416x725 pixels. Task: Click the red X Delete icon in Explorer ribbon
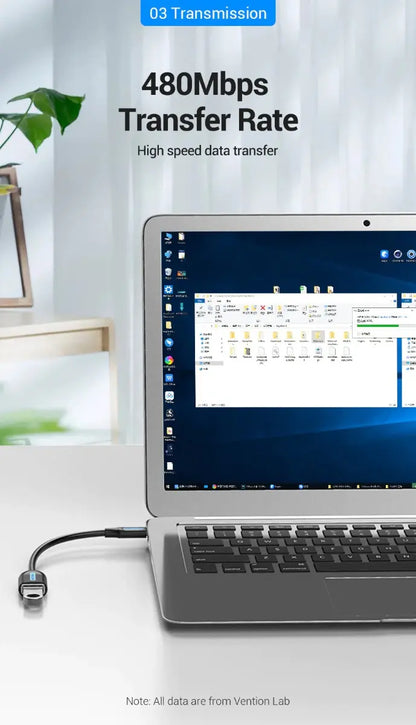263,307
